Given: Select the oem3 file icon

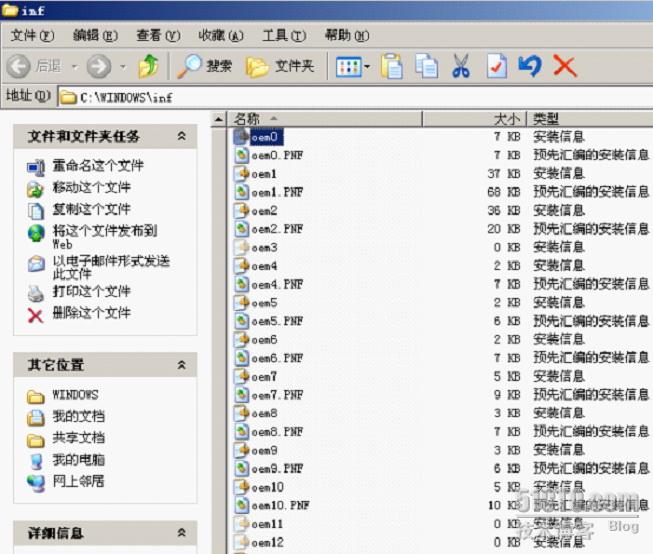Looking at the screenshot, I should coord(242,247).
